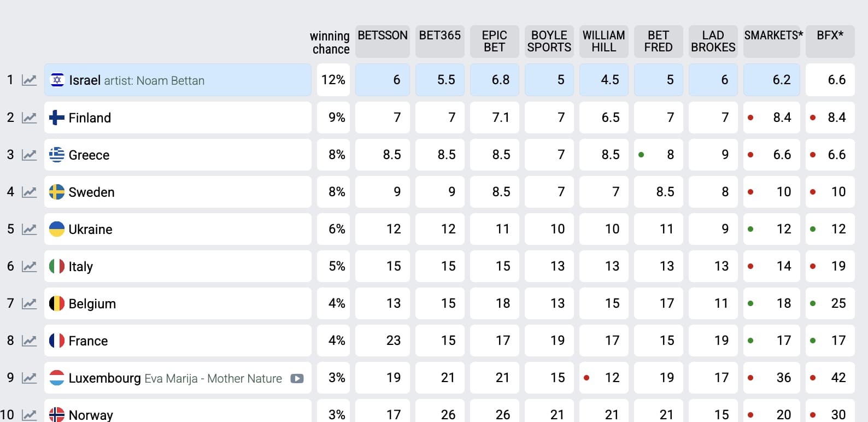Play Luxembourg's Mother Nature video icon
Image resolution: width=868 pixels, height=422 pixels.
point(297,378)
